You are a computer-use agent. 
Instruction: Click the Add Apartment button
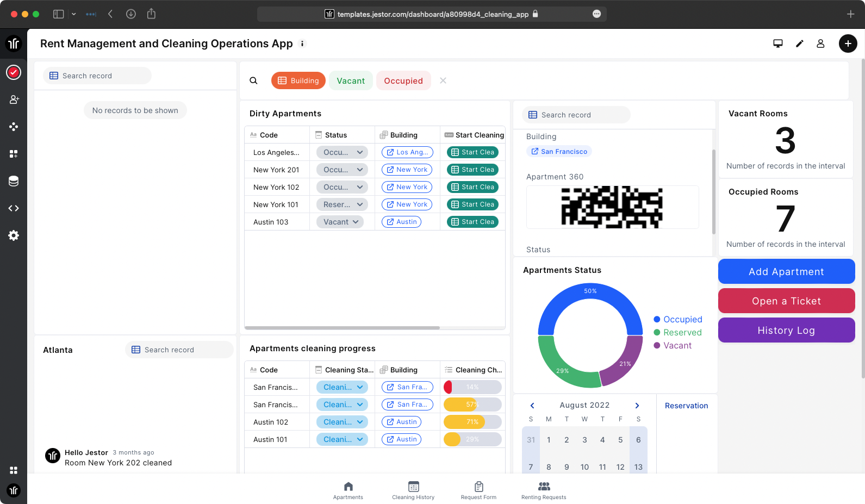786,271
